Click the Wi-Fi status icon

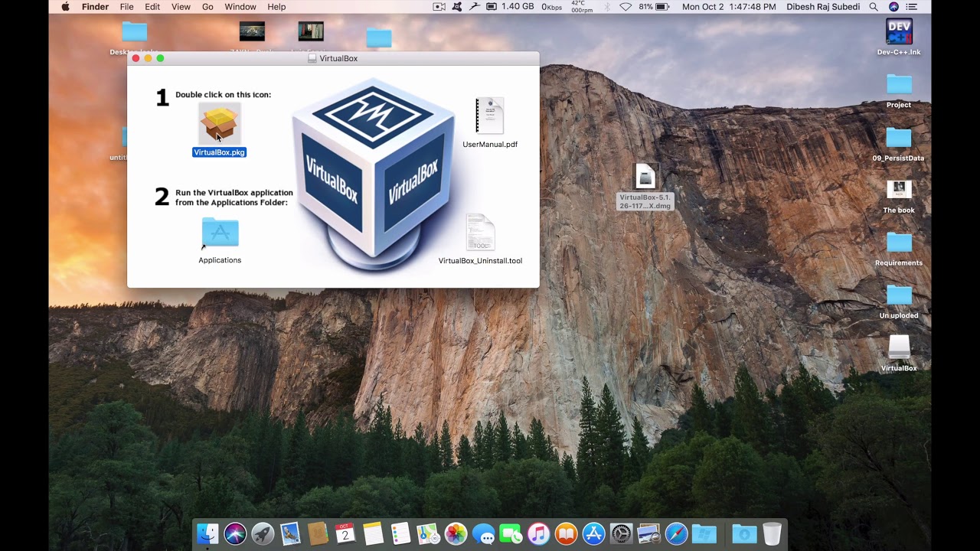pos(626,7)
